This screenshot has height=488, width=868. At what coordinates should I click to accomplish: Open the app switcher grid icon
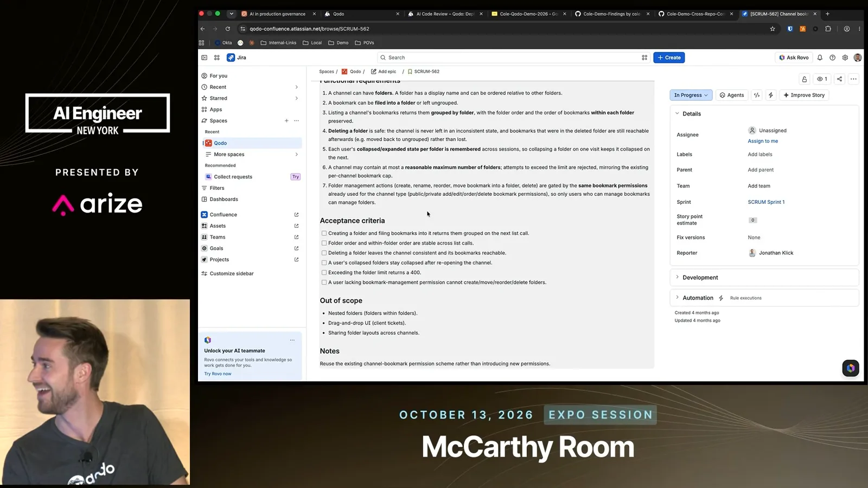(217, 57)
